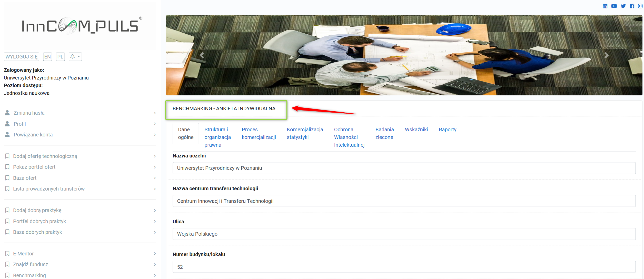This screenshot has width=644, height=279.
Task: Switch language to EN
Action: click(47, 57)
